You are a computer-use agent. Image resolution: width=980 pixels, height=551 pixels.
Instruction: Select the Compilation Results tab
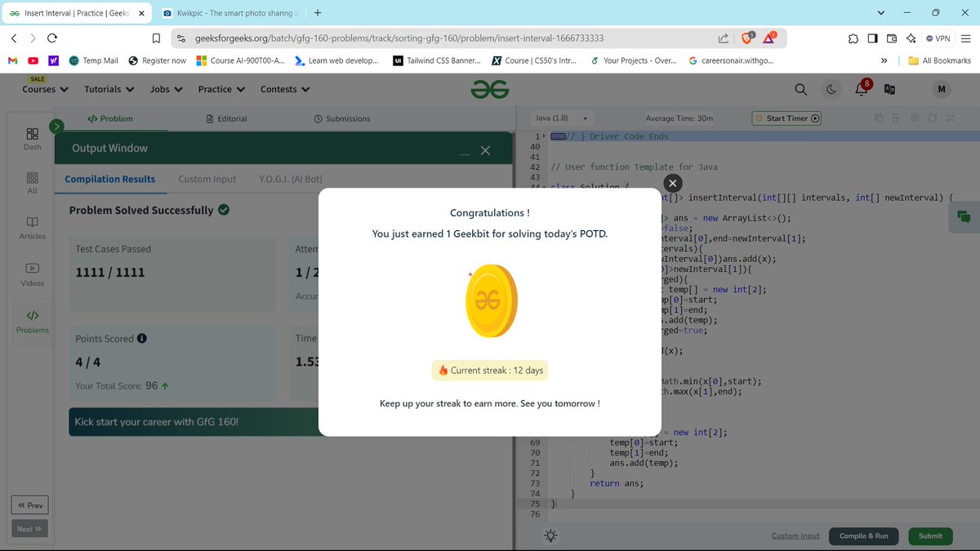110,179
